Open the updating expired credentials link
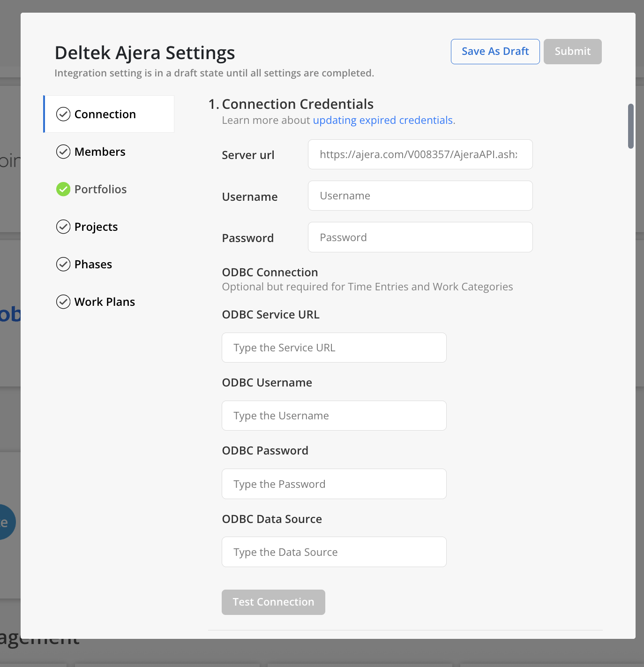 (383, 120)
